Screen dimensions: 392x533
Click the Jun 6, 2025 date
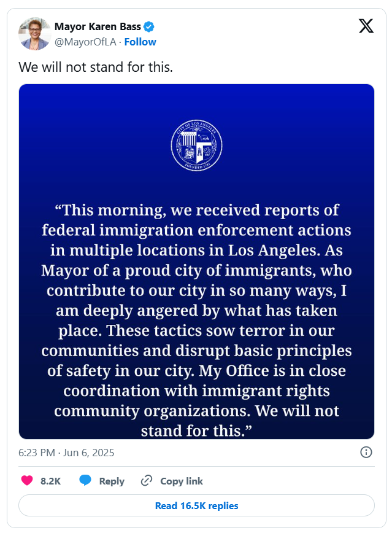[x=90, y=453]
